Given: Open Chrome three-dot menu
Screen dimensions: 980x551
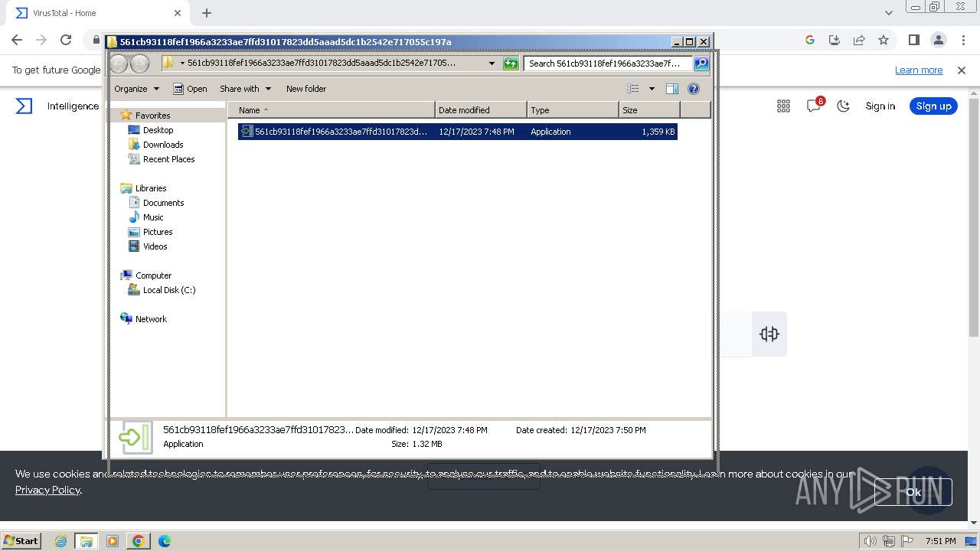Looking at the screenshot, I should 963,40.
